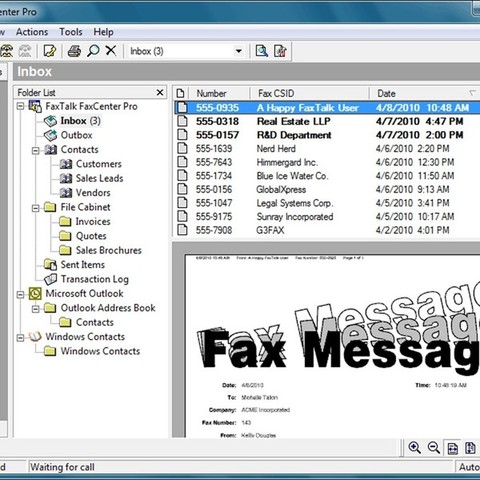Close the Folder List pane
Viewport: 480px width, 480px height.
tap(160, 92)
